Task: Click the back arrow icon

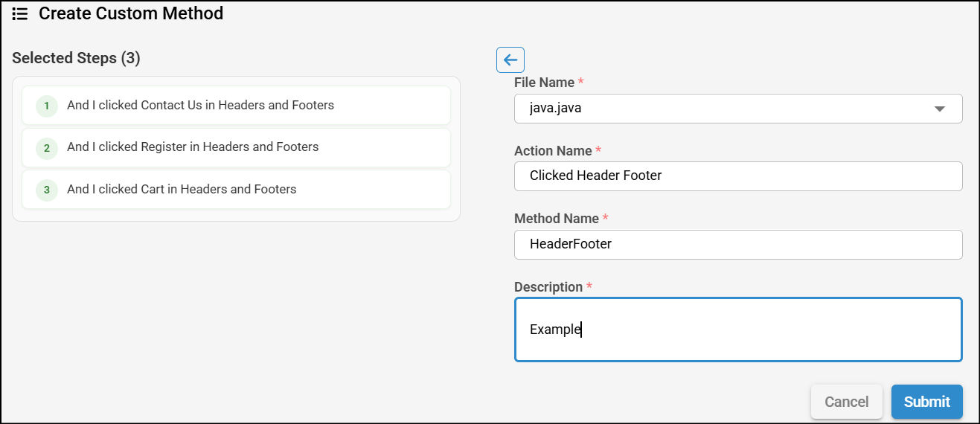Action: pyautogui.click(x=510, y=60)
